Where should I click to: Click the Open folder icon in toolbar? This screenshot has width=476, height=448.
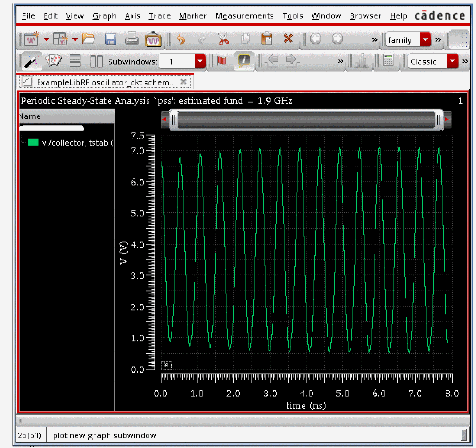88,39
